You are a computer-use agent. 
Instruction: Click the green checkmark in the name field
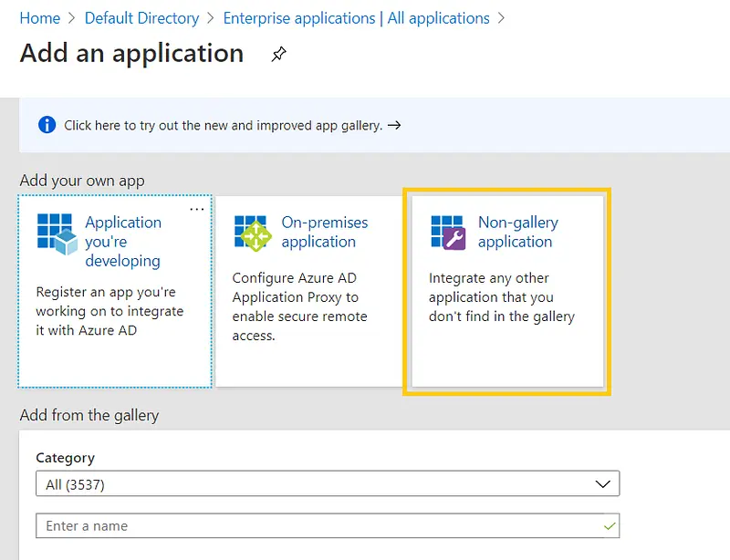(x=610, y=526)
